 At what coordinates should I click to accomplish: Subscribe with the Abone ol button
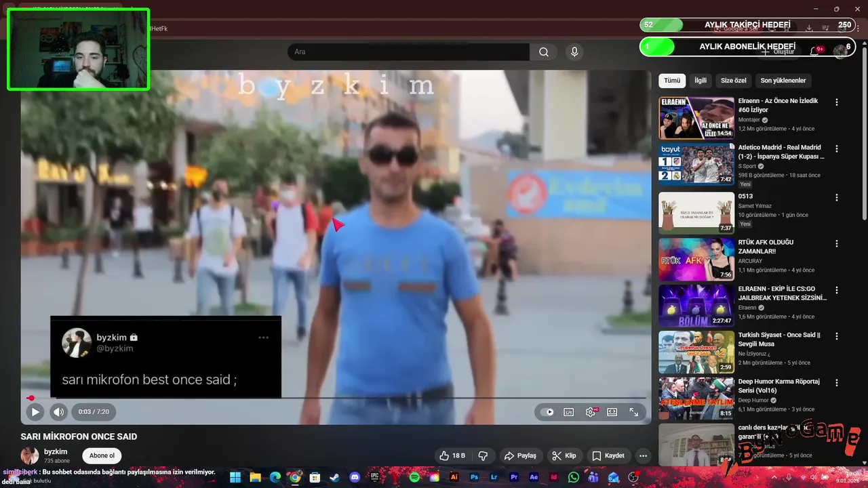[102, 455]
